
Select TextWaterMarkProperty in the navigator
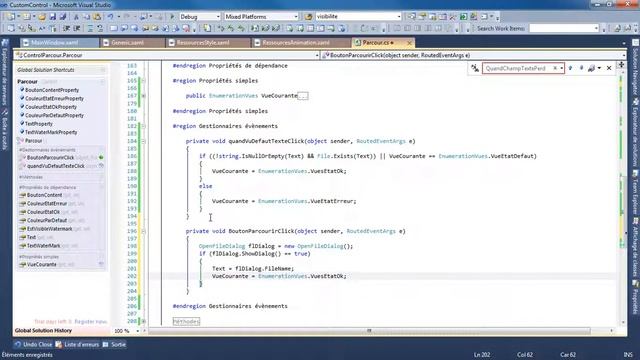click(x=51, y=132)
